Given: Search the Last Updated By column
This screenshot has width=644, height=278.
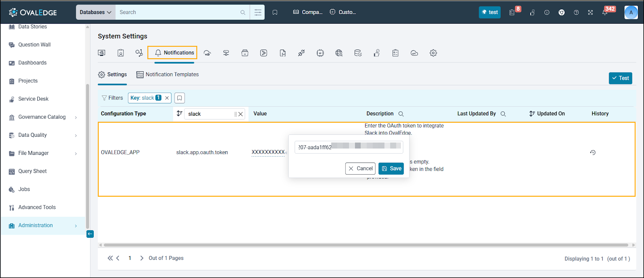Looking at the screenshot, I should point(503,114).
